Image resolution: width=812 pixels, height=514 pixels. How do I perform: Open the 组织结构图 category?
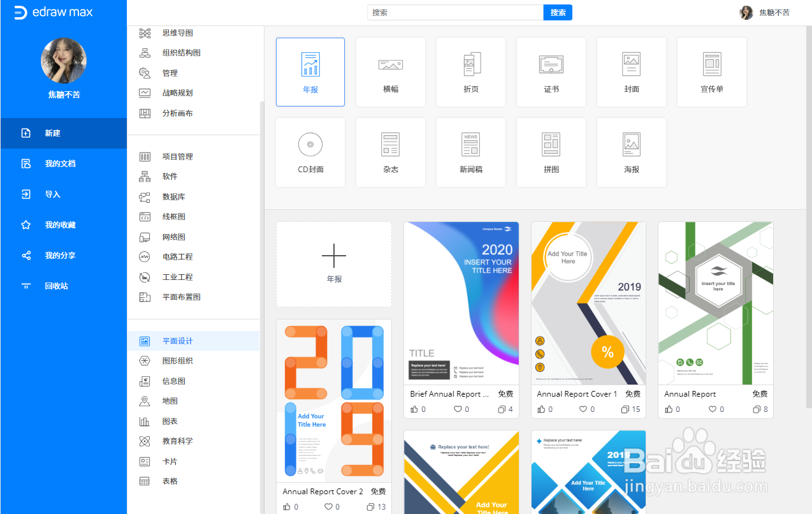[145, 52]
